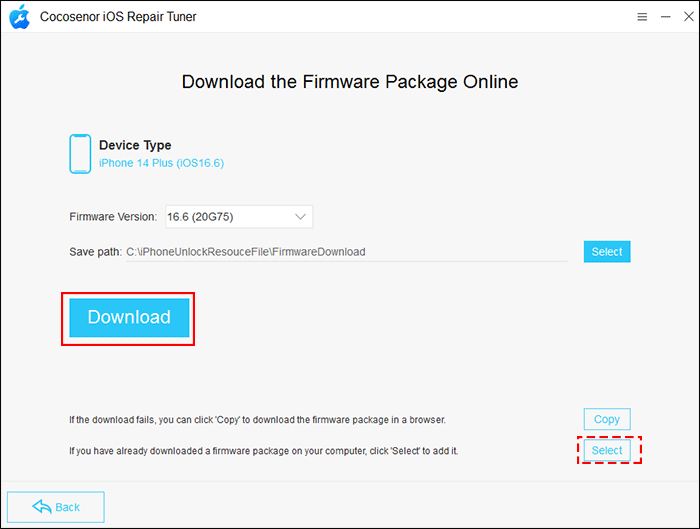
Task: Click the Device Type label
Action: point(135,145)
